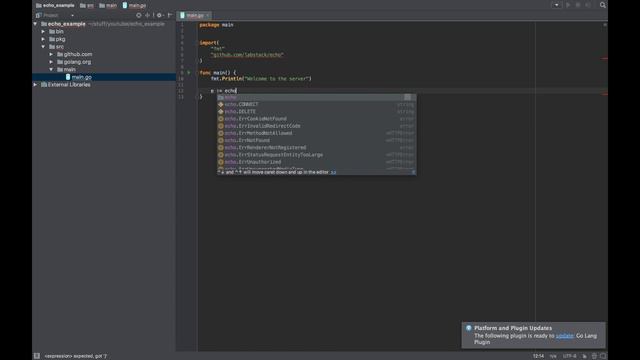Image resolution: width=640 pixels, height=360 pixels.
Task: Open the run configuration dropdown in toolbar
Action: coord(556,5)
